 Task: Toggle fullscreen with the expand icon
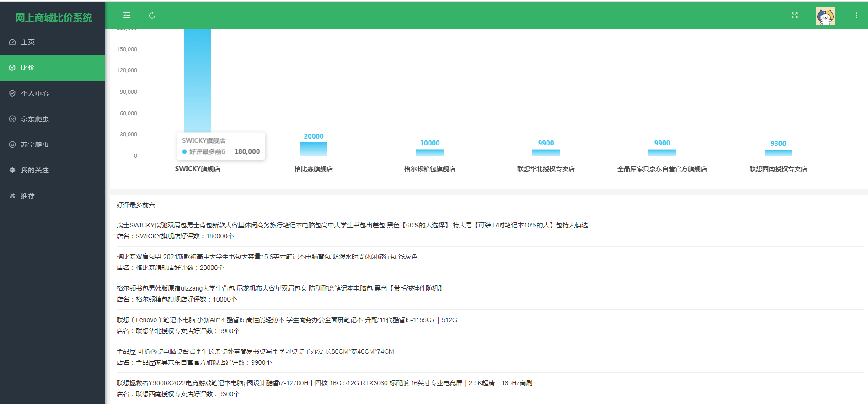[x=794, y=15]
